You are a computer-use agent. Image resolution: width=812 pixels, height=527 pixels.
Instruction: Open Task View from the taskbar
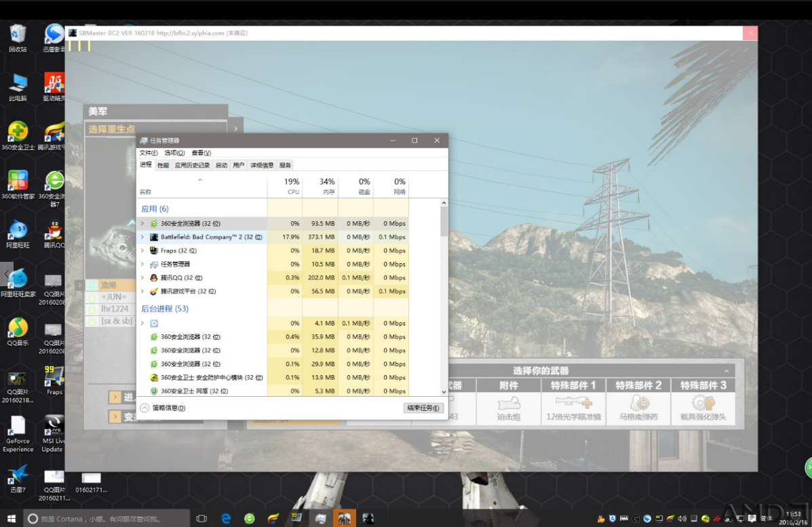tap(202, 518)
